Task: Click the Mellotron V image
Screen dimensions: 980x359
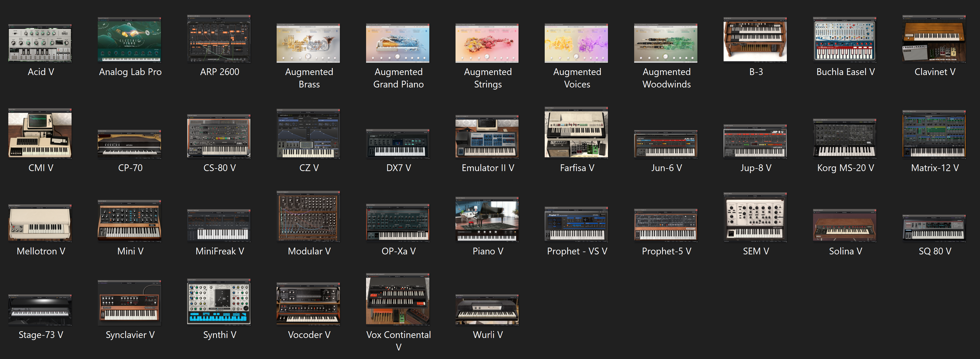Action: coord(40,223)
